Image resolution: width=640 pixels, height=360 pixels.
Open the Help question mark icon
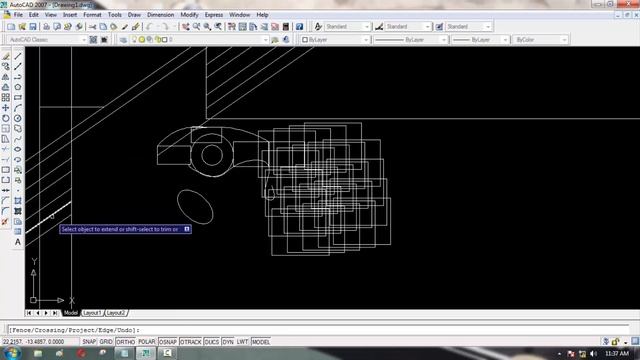299,27
